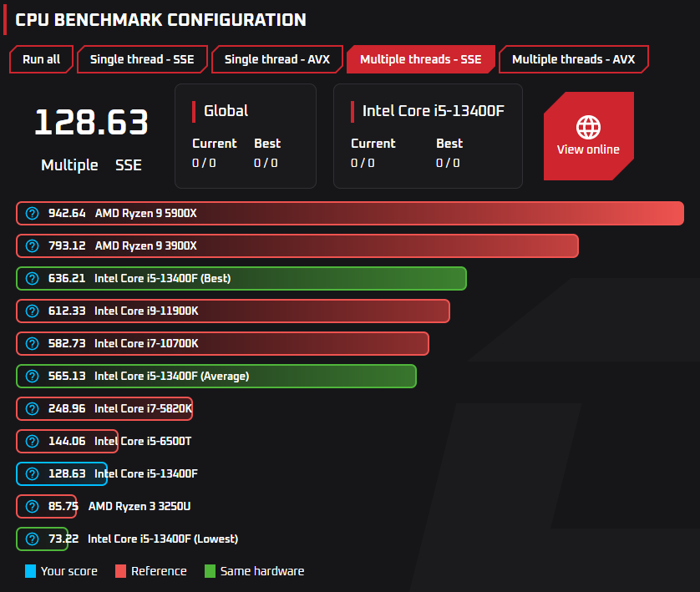Screen dimensions: 700x592
Task: Click Intel Core i5-13400F (Average) label
Action: (x=172, y=376)
